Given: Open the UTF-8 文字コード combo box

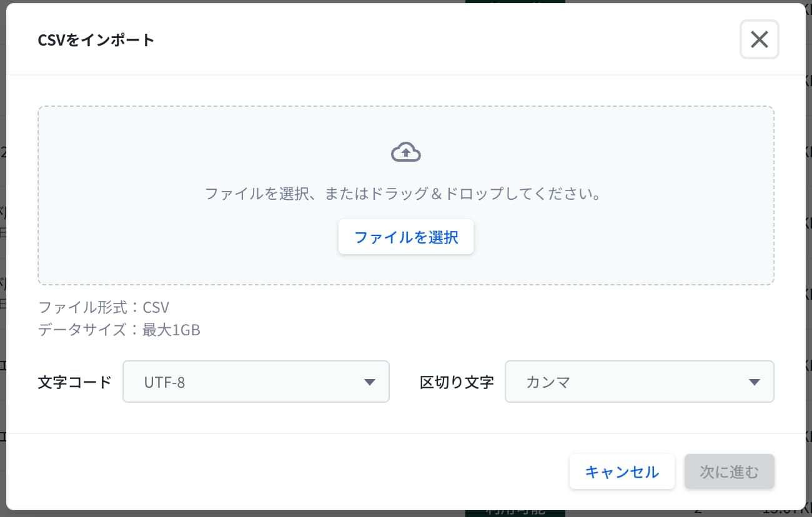Looking at the screenshot, I should click(256, 382).
